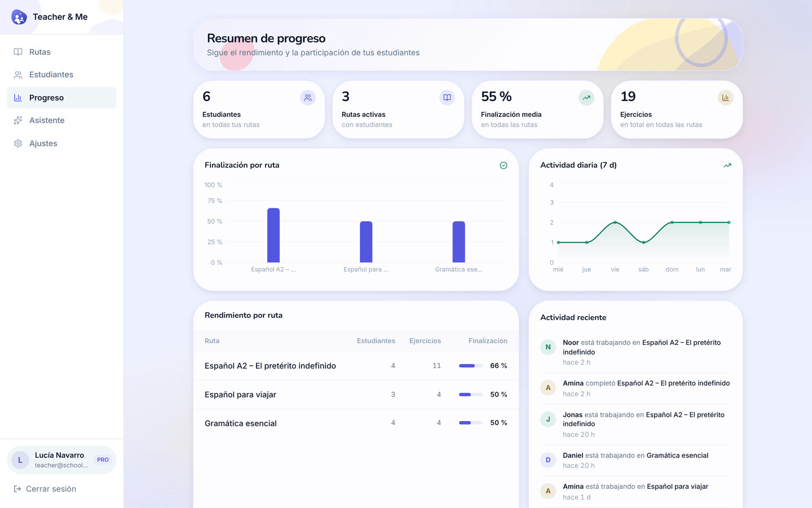Image resolution: width=812 pixels, height=508 pixels.
Task: Click the Ruta column header
Action: [212, 341]
